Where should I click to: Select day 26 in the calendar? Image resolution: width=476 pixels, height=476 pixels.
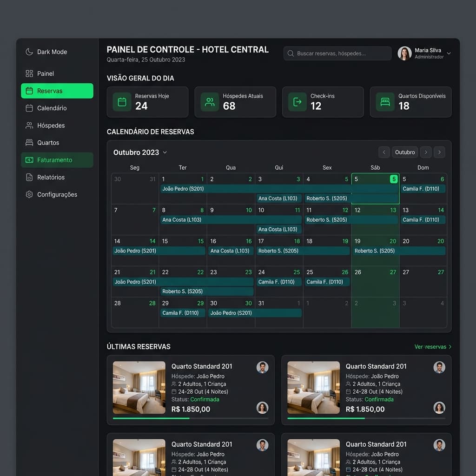coord(375,282)
